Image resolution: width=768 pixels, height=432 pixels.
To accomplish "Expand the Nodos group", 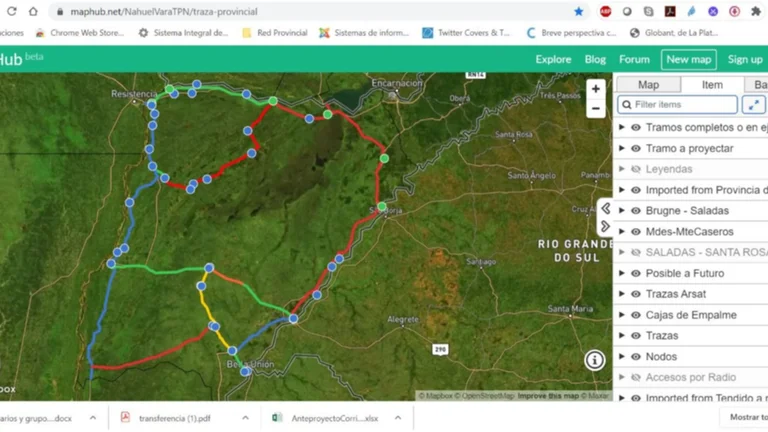I will click(622, 357).
